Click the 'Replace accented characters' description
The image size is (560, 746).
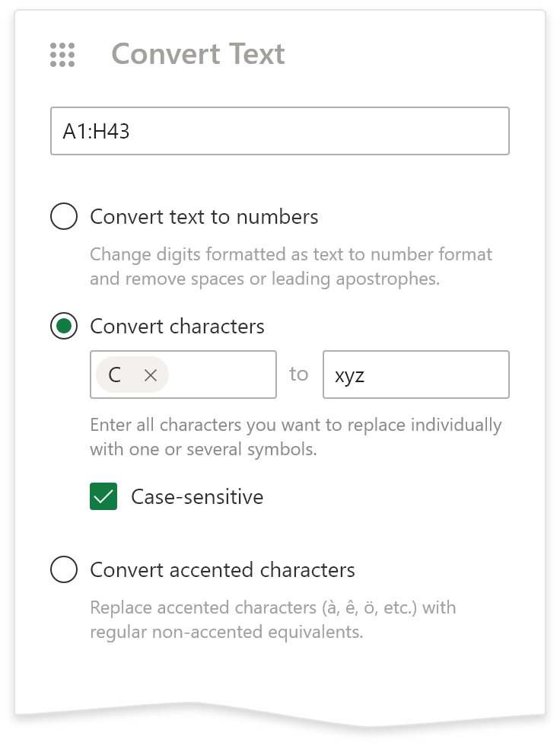(x=273, y=620)
